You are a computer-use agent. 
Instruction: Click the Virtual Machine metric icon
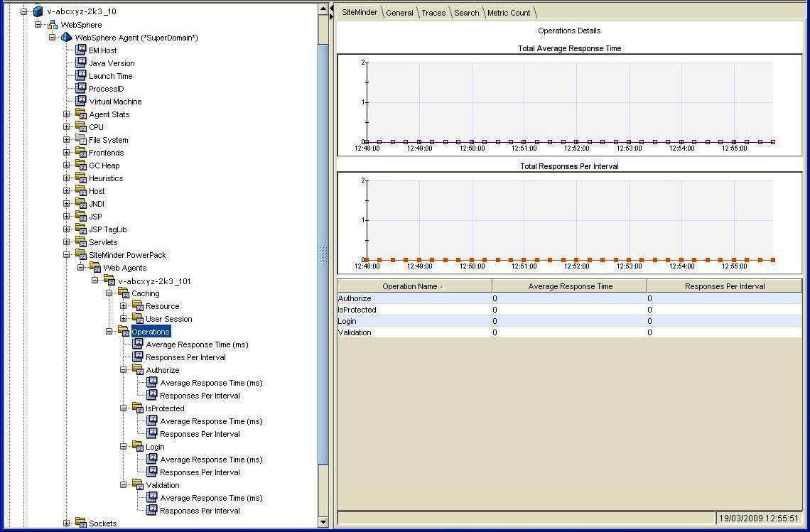[x=81, y=102]
